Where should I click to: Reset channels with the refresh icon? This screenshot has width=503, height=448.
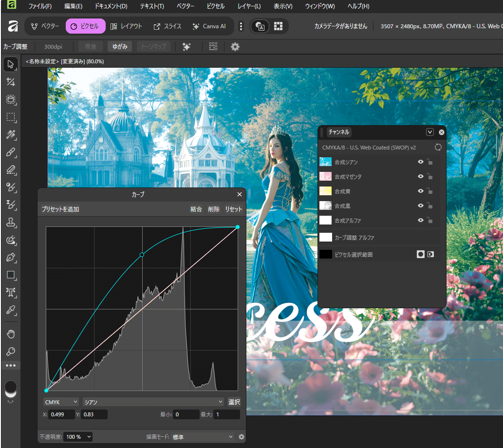point(438,147)
